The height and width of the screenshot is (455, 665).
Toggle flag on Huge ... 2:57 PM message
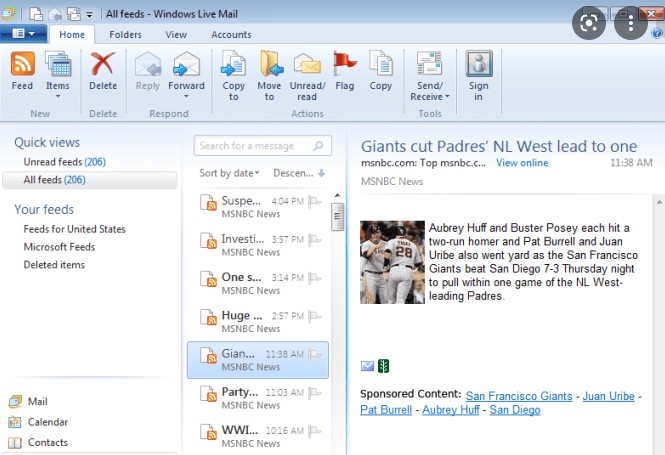(x=314, y=316)
